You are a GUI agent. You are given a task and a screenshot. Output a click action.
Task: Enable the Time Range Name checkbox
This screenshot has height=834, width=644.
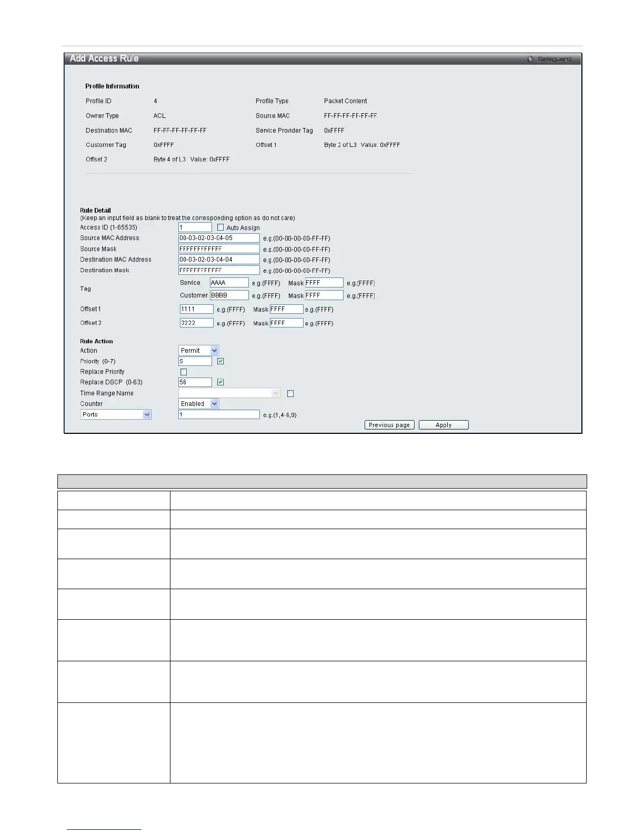290,393
